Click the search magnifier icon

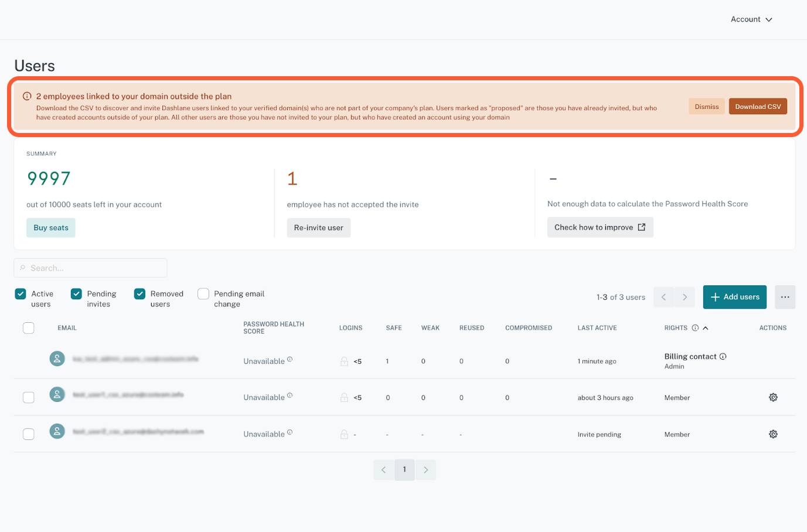[x=22, y=268]
